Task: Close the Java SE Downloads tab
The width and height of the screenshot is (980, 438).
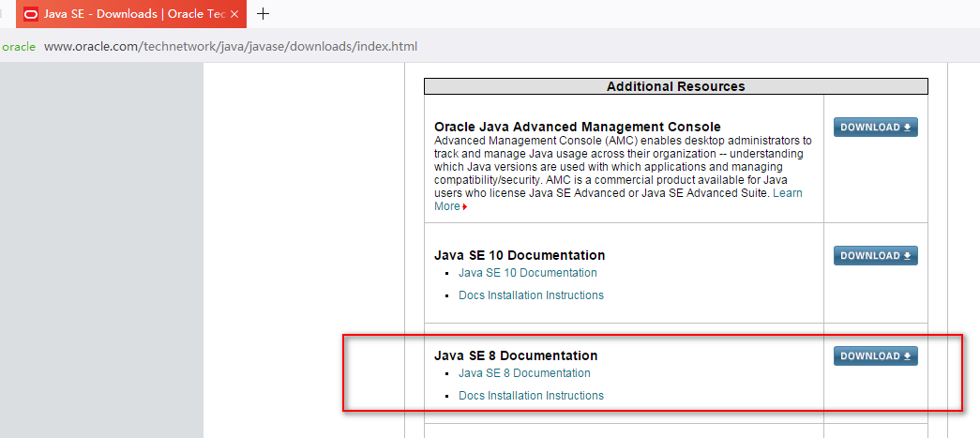Action: pos(234,14)
